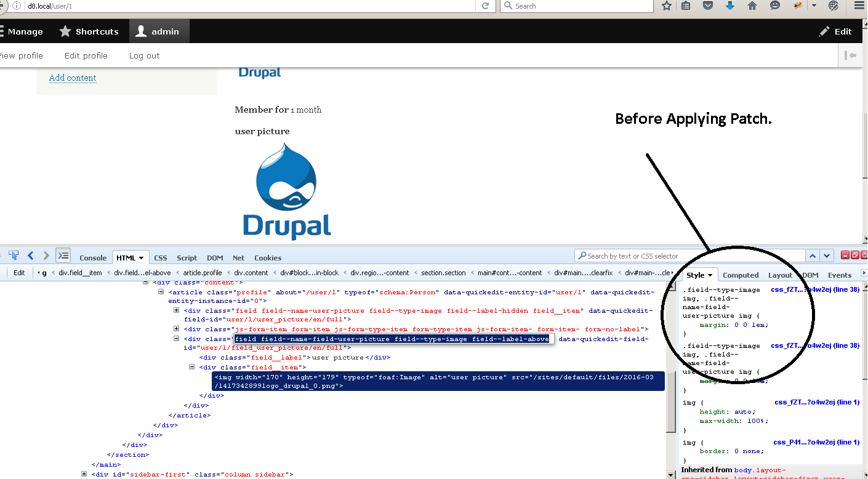Select the div.field__item breadcrumb
This screenshot has height=479, width=868.
point(80,273)
